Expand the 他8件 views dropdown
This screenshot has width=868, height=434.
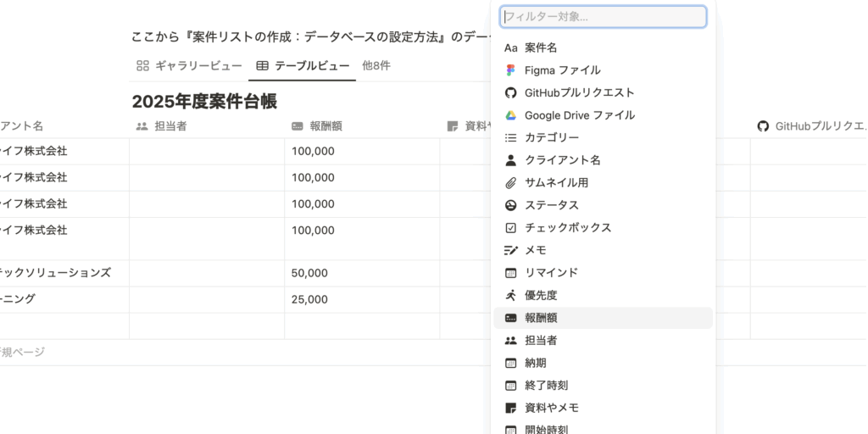[376, 65]
